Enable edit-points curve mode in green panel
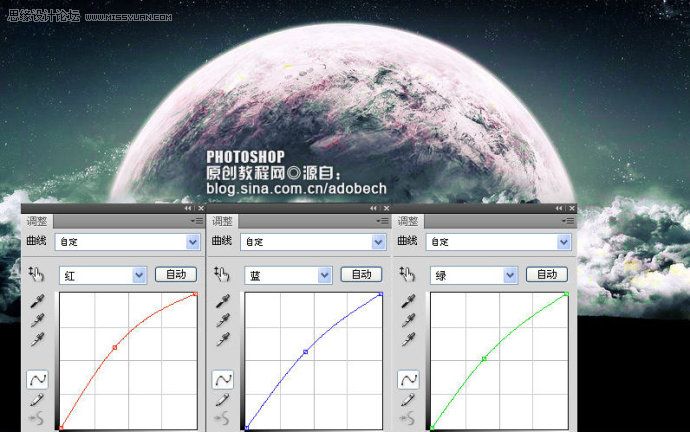Viewport: 690px width, 432px height. click(x=408, y=379)
